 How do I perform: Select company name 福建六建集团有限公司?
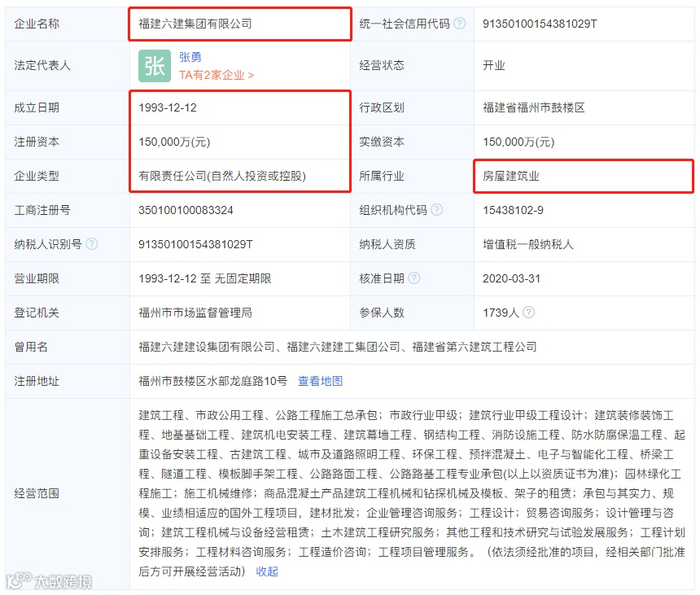[195, 24]
